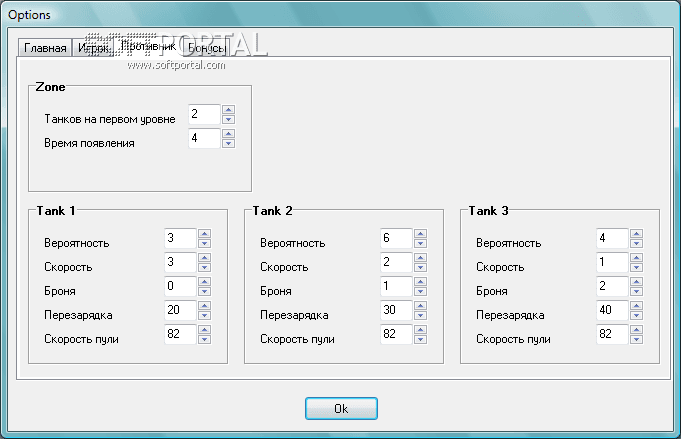The image size is (681, 439).
Task: Select the Время появления input field
Action: [204, 138]
